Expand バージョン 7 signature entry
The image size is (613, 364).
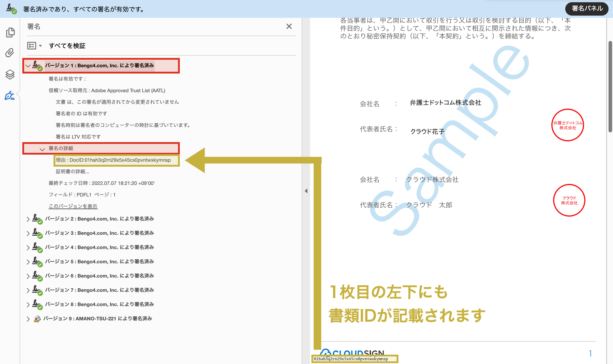tap(28, 290)
